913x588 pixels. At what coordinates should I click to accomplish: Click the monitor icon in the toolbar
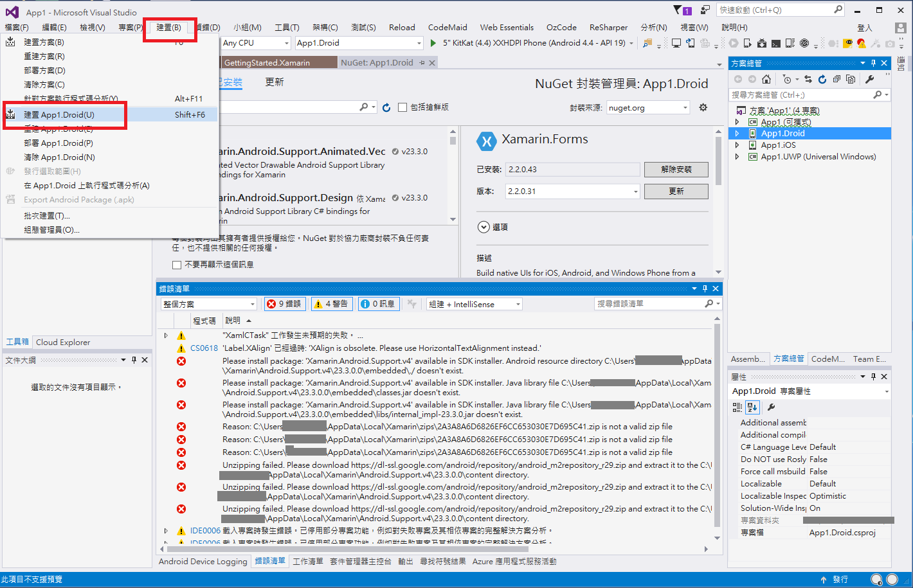tap(676, 43)
